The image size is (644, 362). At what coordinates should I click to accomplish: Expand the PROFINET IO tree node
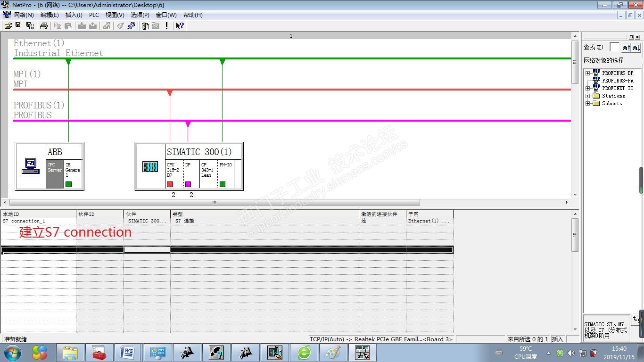click(588, 88)
